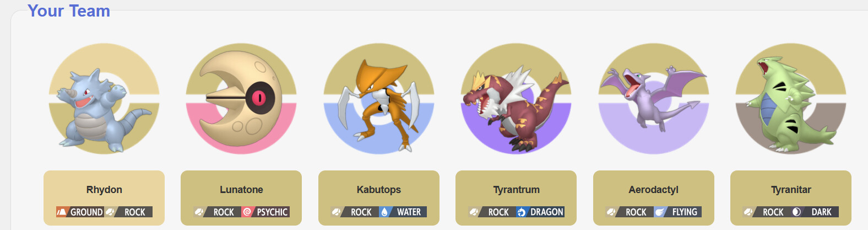Click Rhydon's Rock type badge
Screen dimensions: 868x230
click(x=128, y=212)
